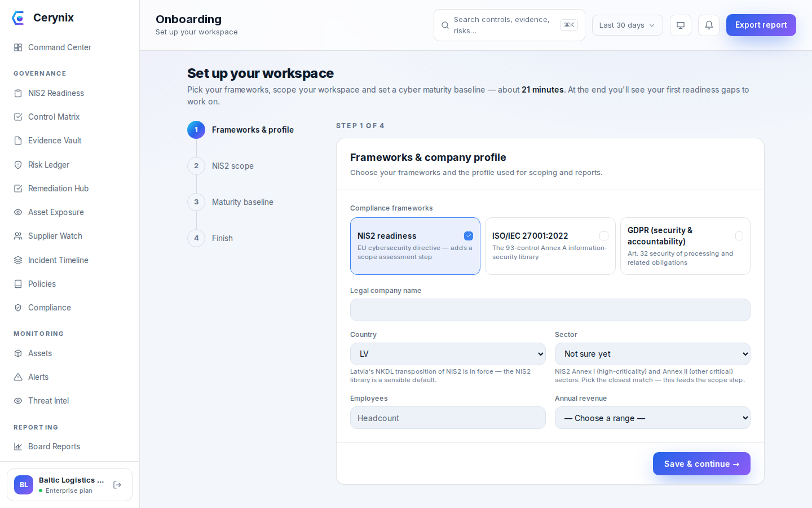Screen dimensions: 812x508
Task: Select the GDPR framework card
Action: tap(685, 246)
